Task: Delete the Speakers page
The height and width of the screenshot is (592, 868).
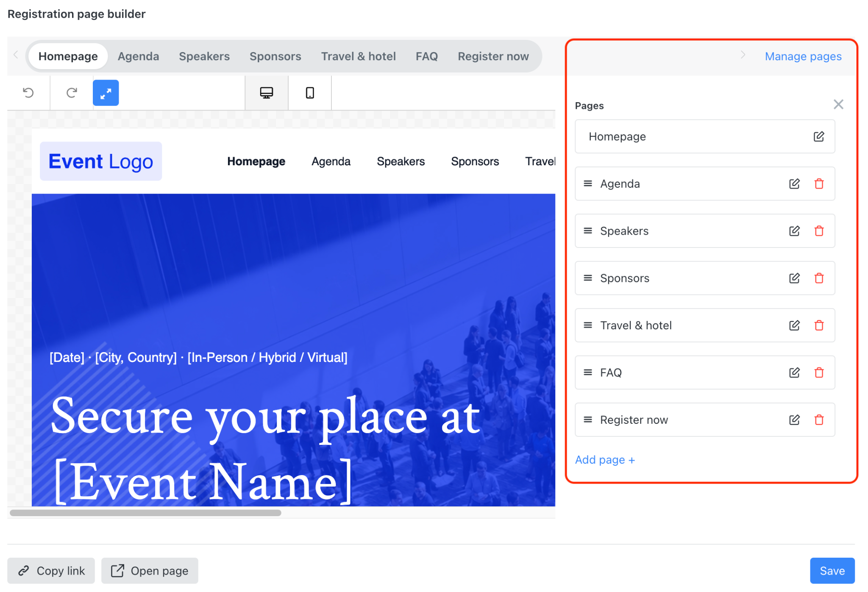Action: pyautogui.click(x=819, y=231)
